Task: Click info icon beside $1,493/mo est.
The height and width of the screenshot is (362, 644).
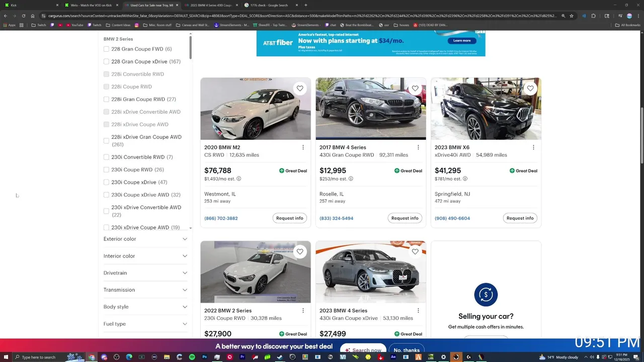Action: click(239, 179)
